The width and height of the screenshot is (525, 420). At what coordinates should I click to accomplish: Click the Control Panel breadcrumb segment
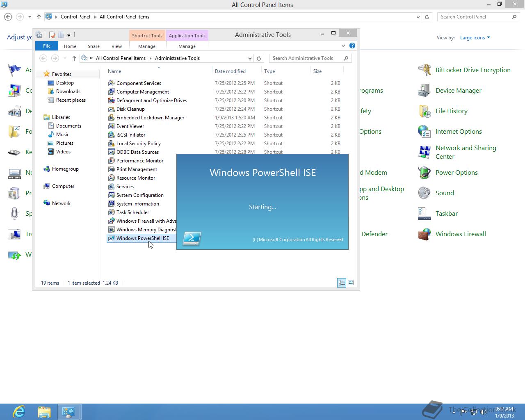(x=75, y=17)
